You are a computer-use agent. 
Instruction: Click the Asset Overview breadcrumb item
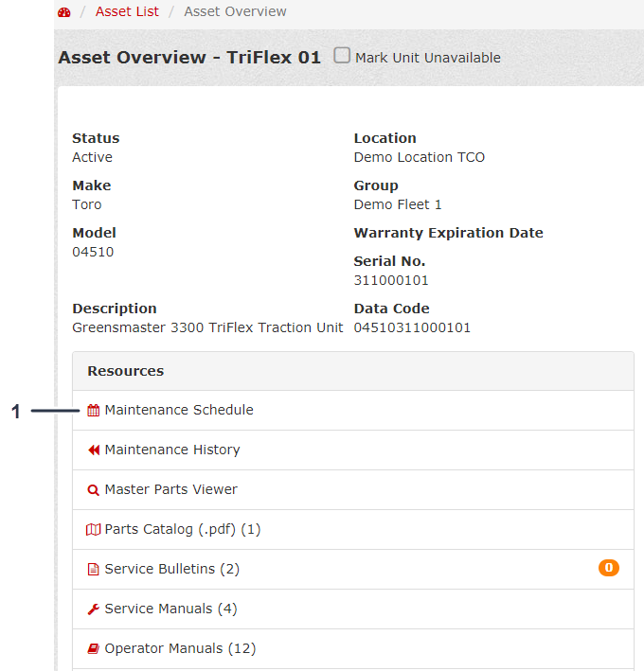(x=235, y=12)
